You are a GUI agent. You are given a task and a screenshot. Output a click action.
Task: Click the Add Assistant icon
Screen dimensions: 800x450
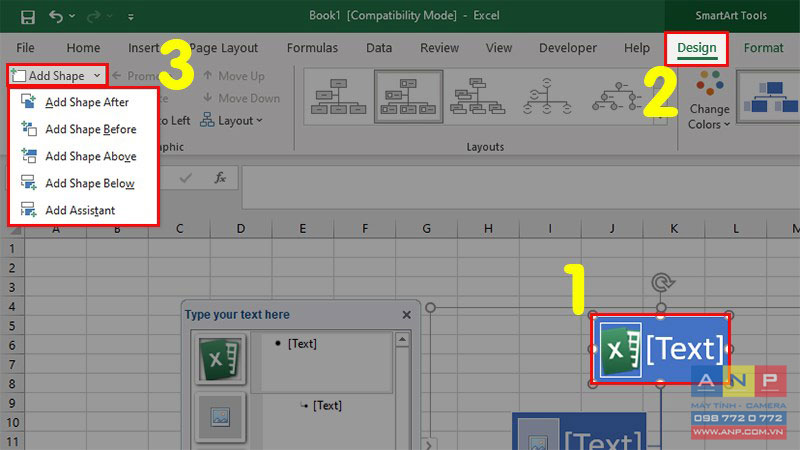[28, 210]
